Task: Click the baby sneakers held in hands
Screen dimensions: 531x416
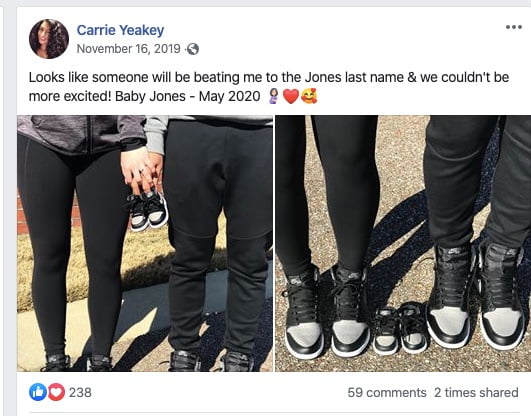Action: click(148, 211)
